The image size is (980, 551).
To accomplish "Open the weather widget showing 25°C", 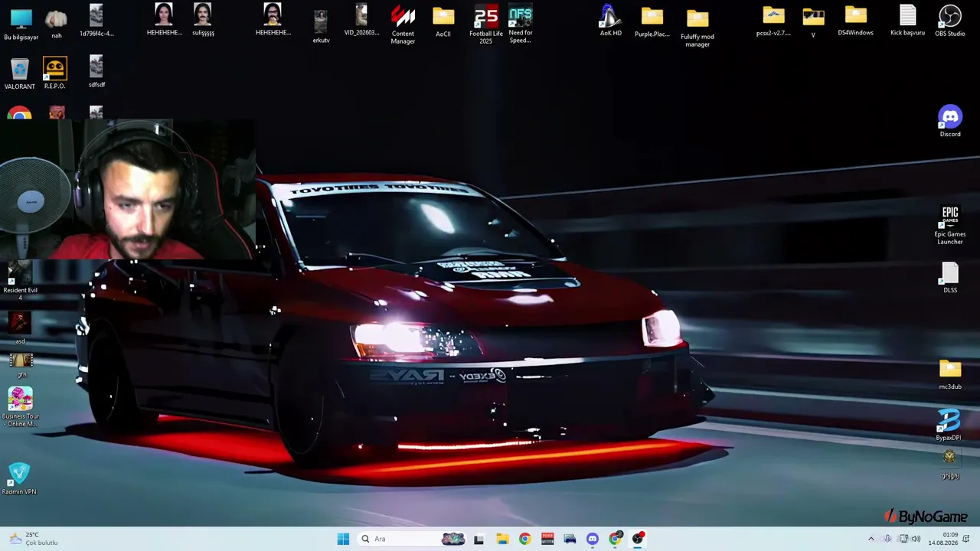I will 33,539.
